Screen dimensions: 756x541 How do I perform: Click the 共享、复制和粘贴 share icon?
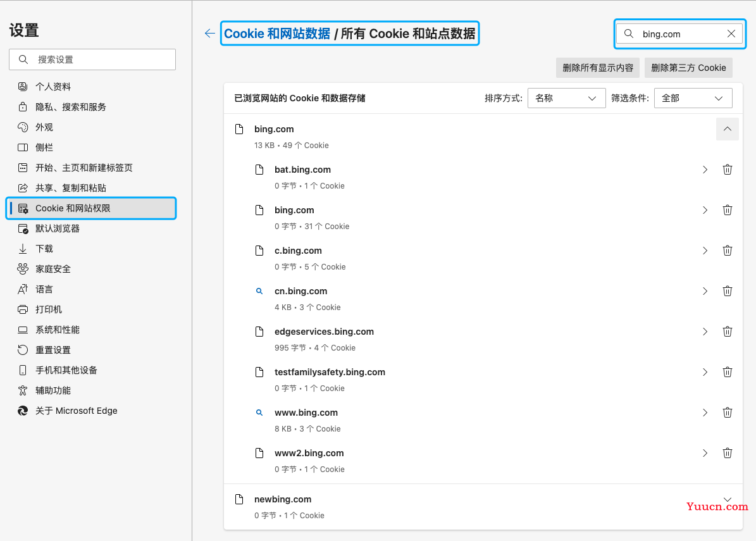point(23,188)
